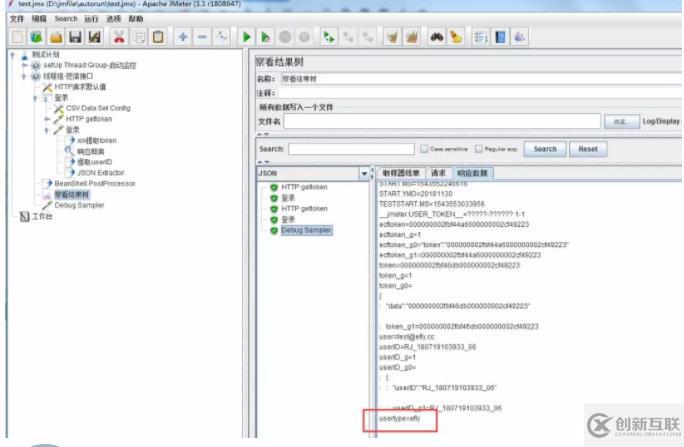Select Debug Sampler in the results list

click(306, 230)
